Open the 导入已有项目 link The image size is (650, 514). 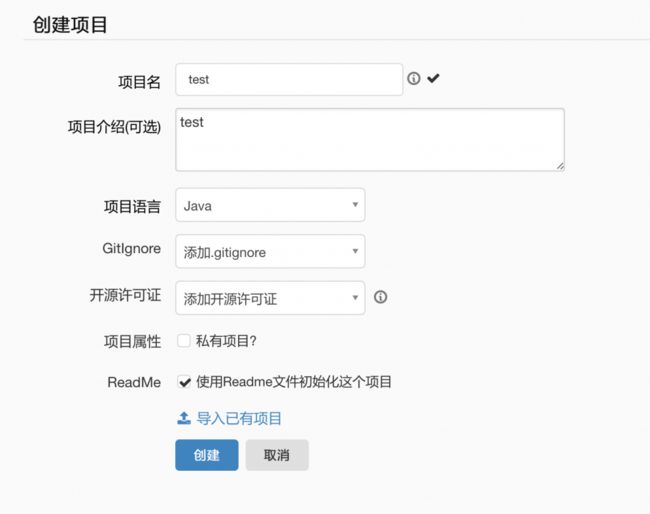[x=239, y=419]
